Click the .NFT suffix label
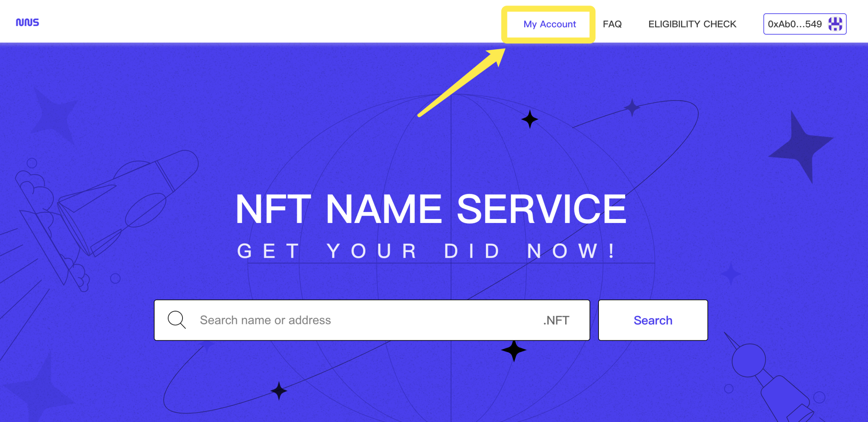 (556, 320)
